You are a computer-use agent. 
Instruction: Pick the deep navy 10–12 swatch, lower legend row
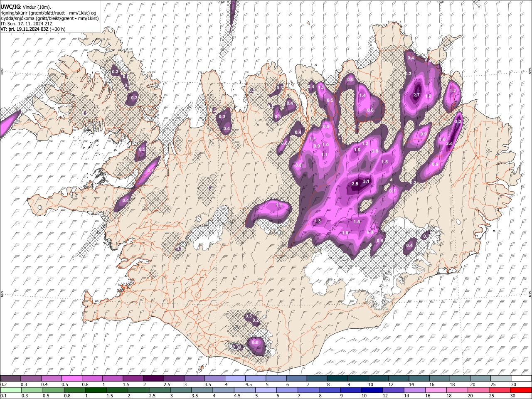click(x=372, y=390)
